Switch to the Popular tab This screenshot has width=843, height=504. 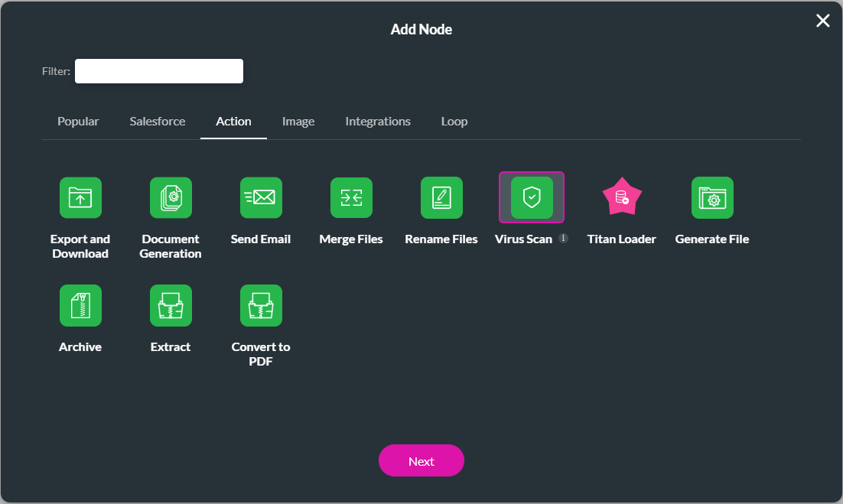[x=77, y=121]
